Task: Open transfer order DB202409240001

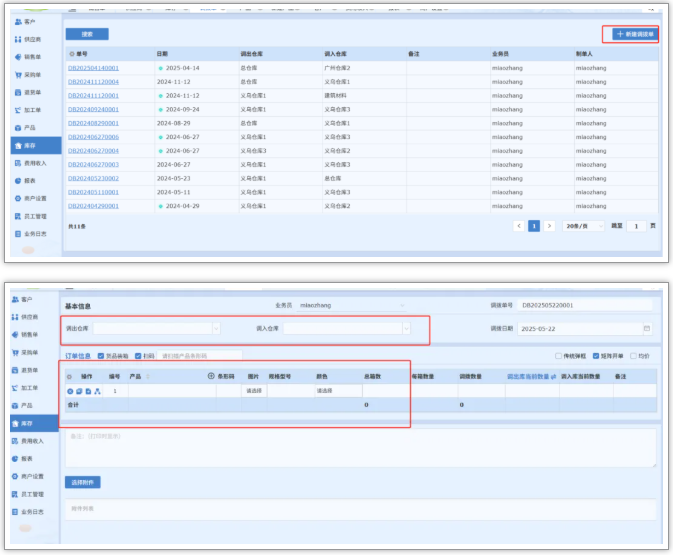Action: coord(93,109)
